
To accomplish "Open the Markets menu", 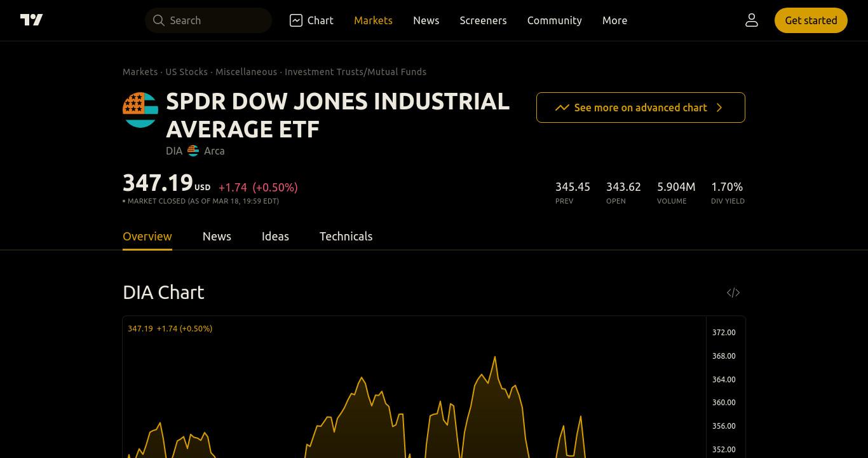I will [373, 20].
